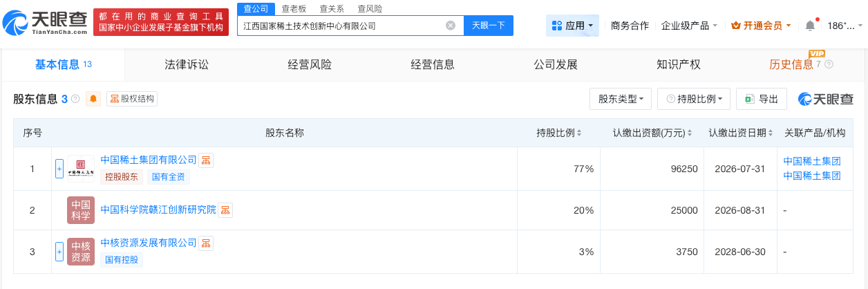The image size is (868, 289).
Task: Click the question mark icon beside 股东信息
Action: coord(75,99)
